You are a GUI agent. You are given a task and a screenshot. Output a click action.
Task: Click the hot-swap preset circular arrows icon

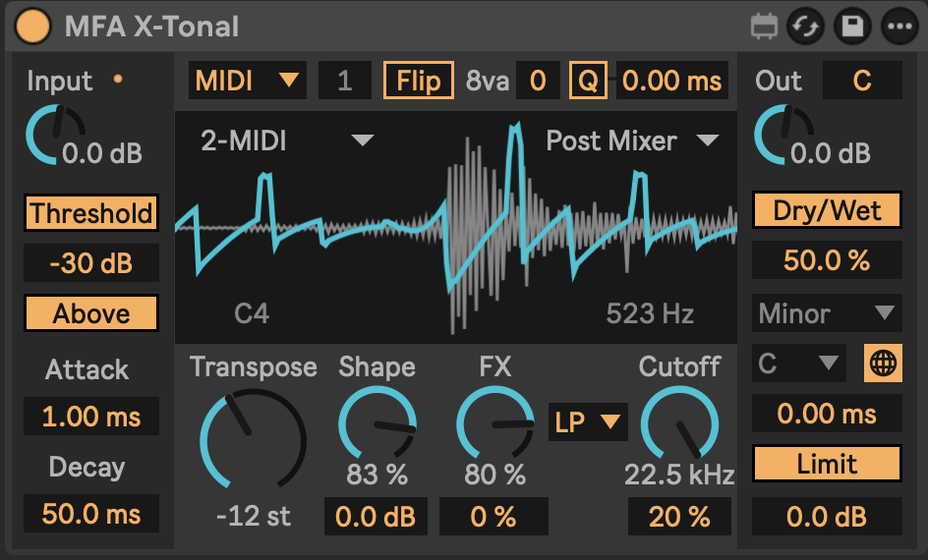coord(805,27)
